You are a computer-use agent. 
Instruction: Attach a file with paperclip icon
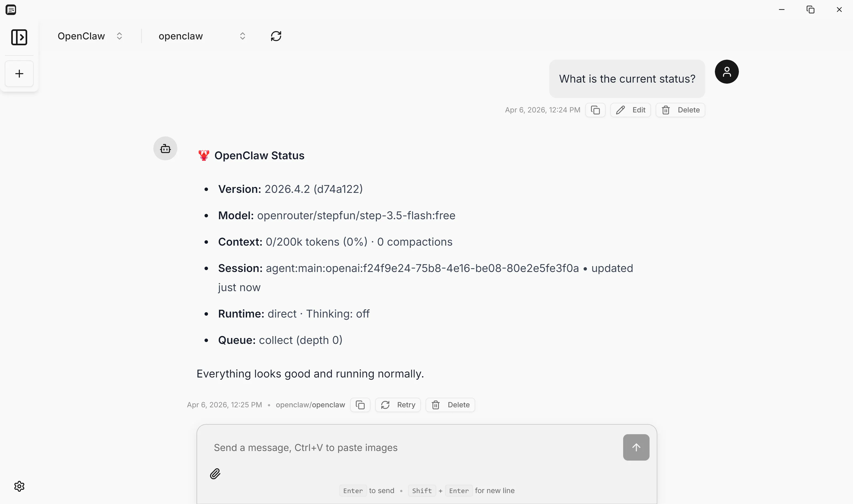(215, 474)
